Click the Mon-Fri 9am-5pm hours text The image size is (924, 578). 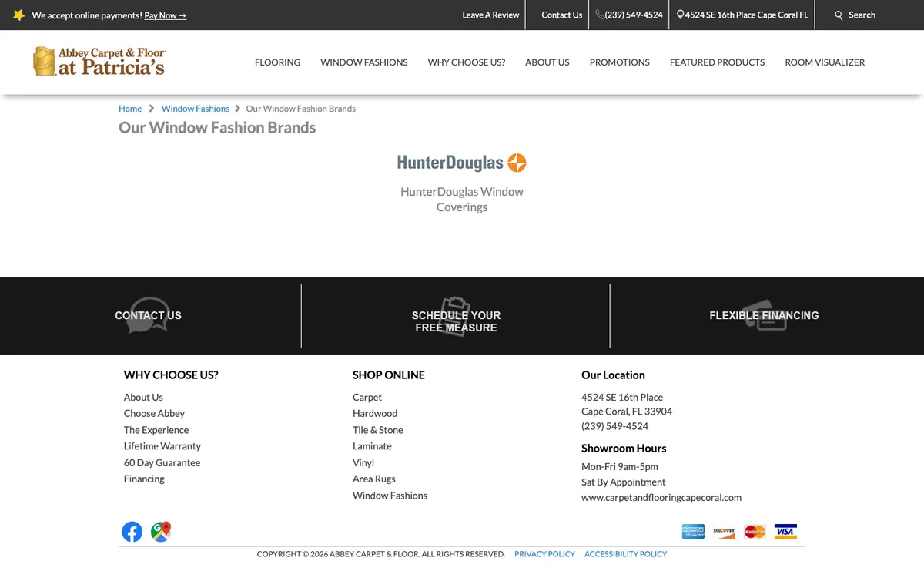[x=620, y=466]
